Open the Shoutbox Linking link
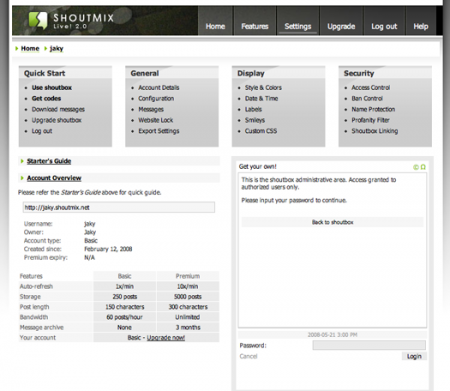Viewport: 450px width, 391px height. click(375, 131)
